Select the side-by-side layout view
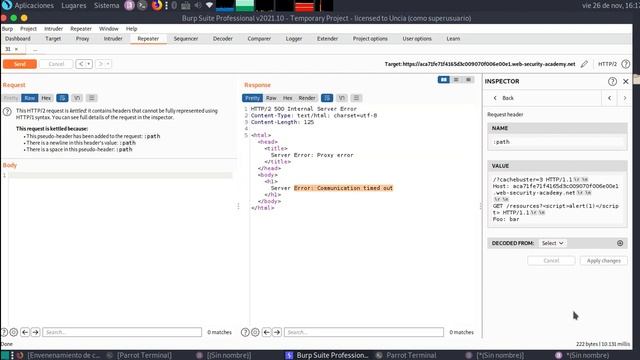640x360 pixels. pos(444,80)
